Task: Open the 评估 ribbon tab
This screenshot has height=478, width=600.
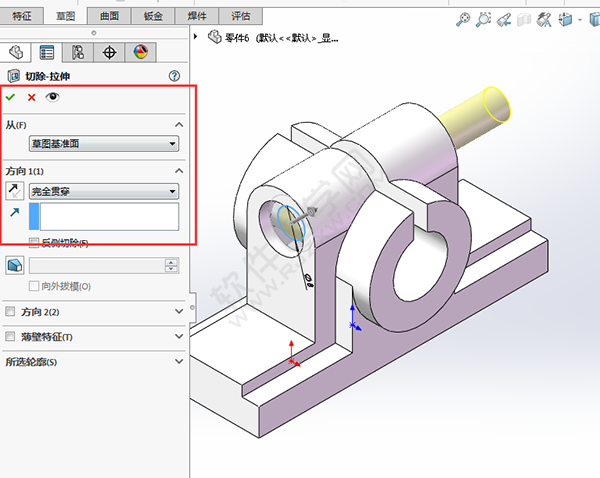Action: (x=241, y=16)
